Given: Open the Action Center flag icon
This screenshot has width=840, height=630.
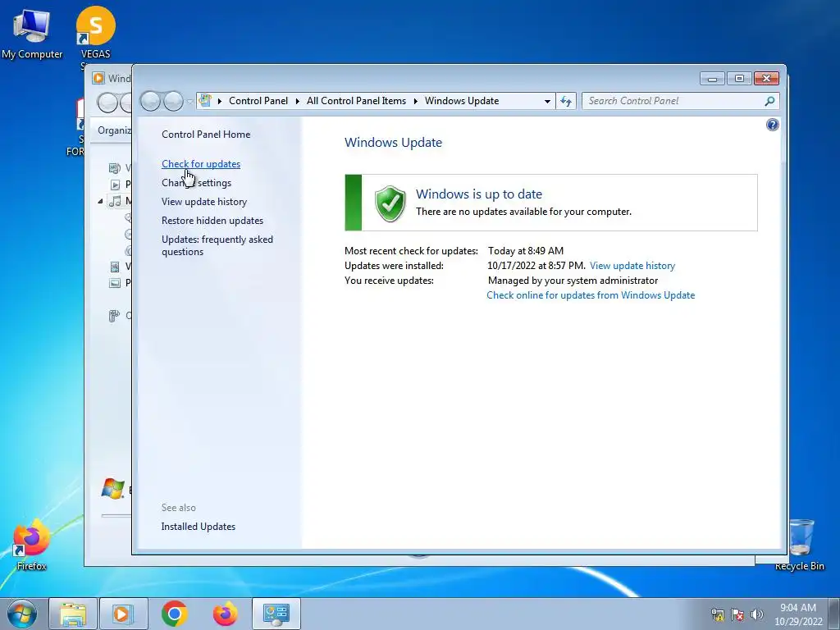Looking at the screenshot, I should click(x=737, y=614).
